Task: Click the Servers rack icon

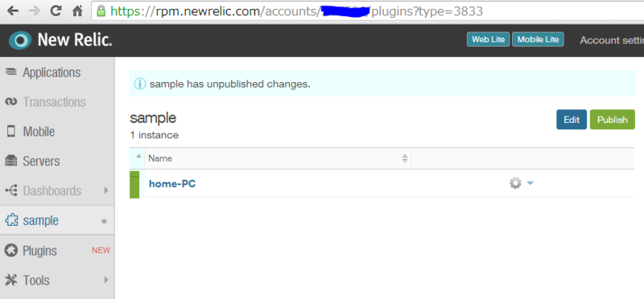Action: tap(11, 161)
